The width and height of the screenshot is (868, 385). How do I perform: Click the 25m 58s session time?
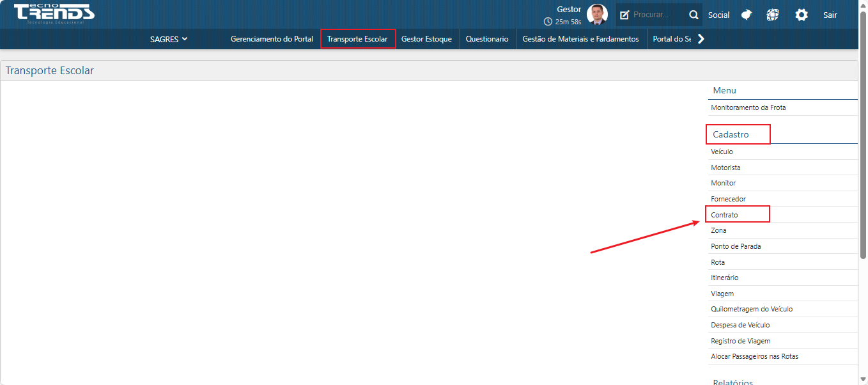[568, 22]
